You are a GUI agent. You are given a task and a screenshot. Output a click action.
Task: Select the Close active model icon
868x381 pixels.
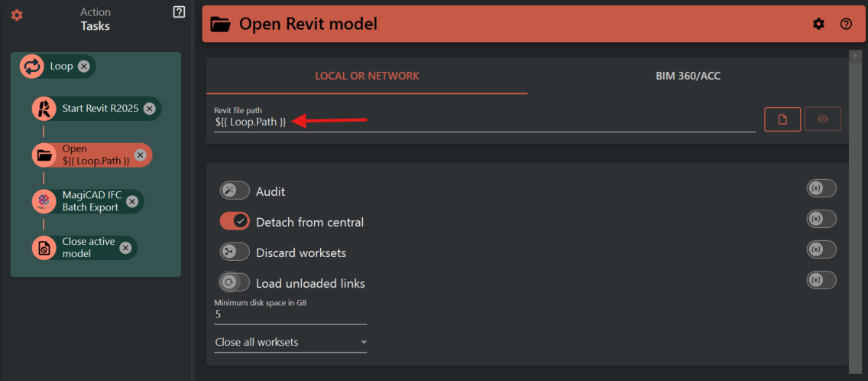point(44,247)
